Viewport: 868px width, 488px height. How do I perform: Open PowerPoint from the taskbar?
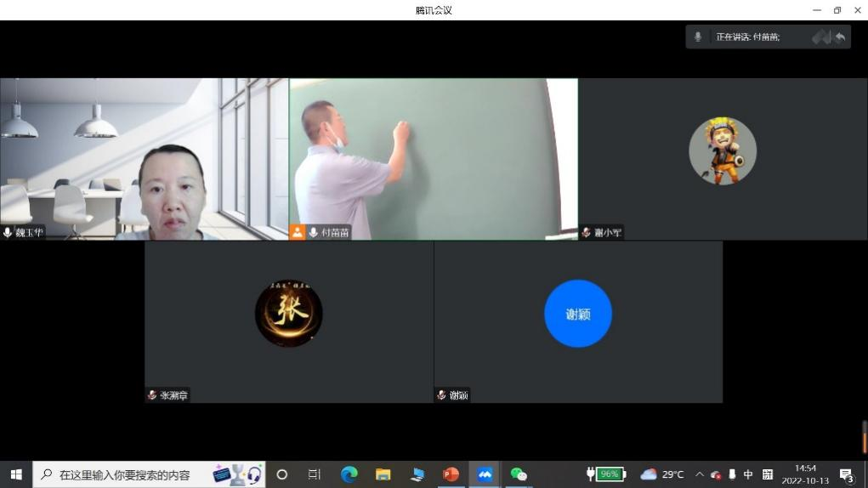pyautogui.click(x=451, y=474)
